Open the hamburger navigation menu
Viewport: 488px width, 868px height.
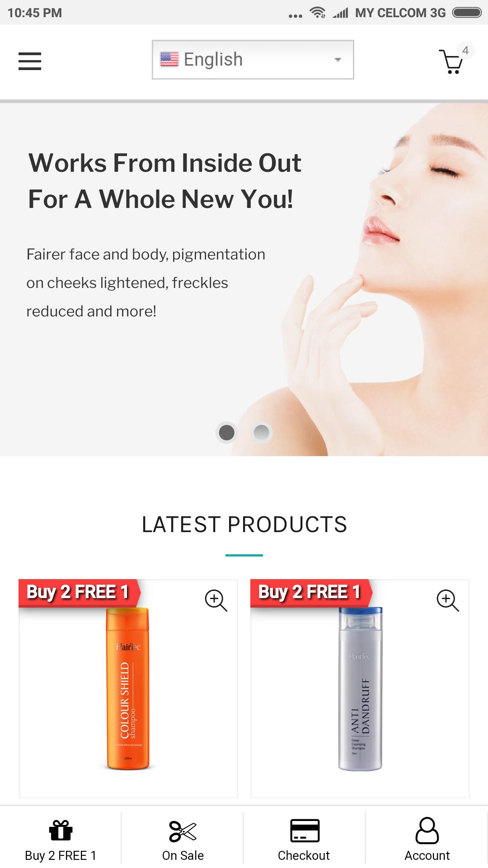[30, 61]
